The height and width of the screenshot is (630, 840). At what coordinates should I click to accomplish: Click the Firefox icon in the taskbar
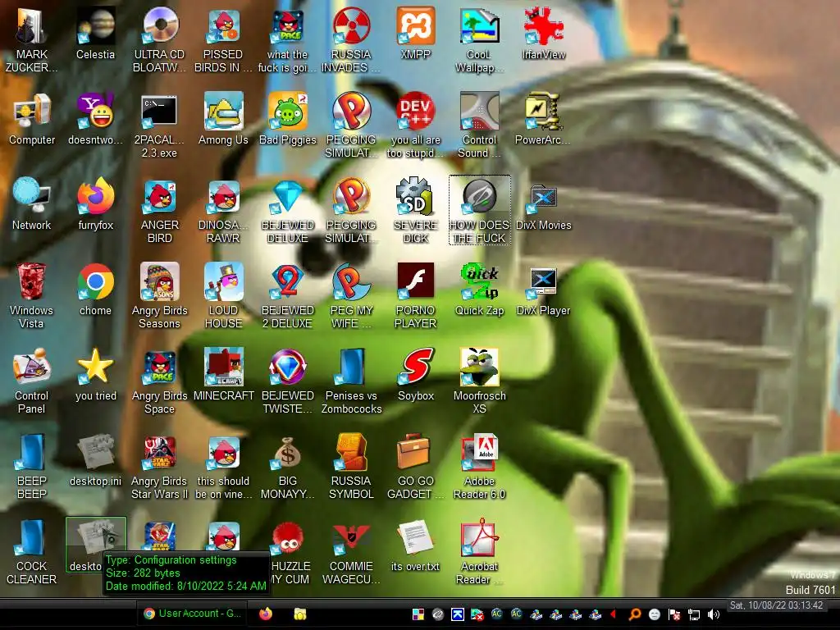[x=266, y=614]
